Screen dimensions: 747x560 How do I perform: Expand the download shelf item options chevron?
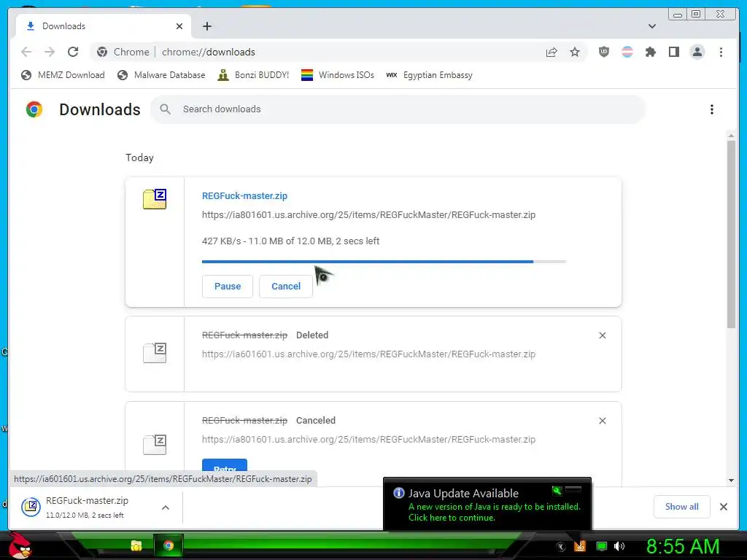point(166,507)
